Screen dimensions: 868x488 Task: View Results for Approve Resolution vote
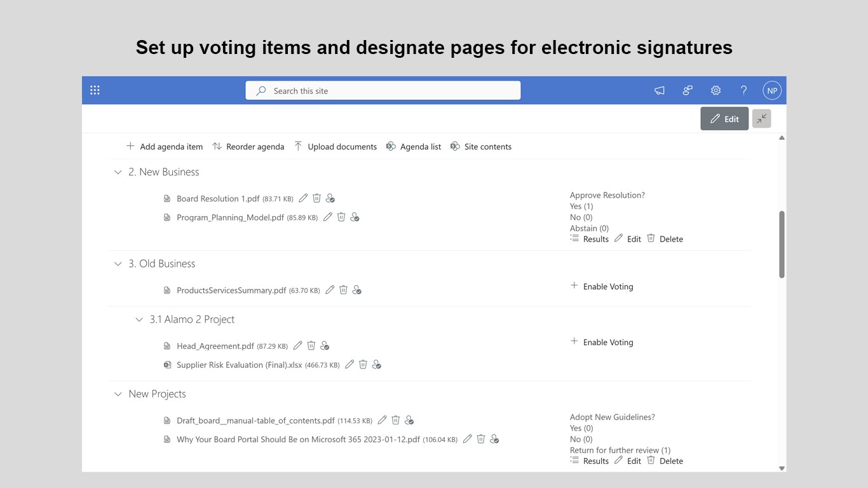[590, 239]
